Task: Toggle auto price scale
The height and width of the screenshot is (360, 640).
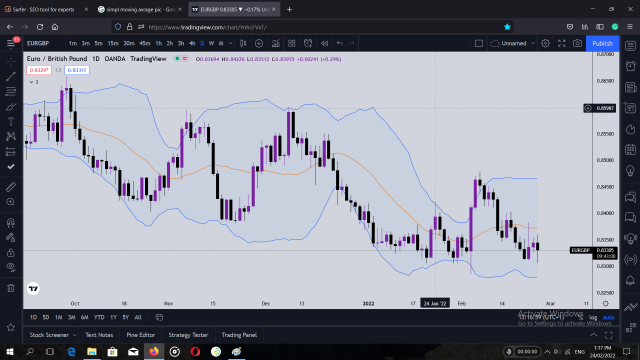Action: click(609, 318)
